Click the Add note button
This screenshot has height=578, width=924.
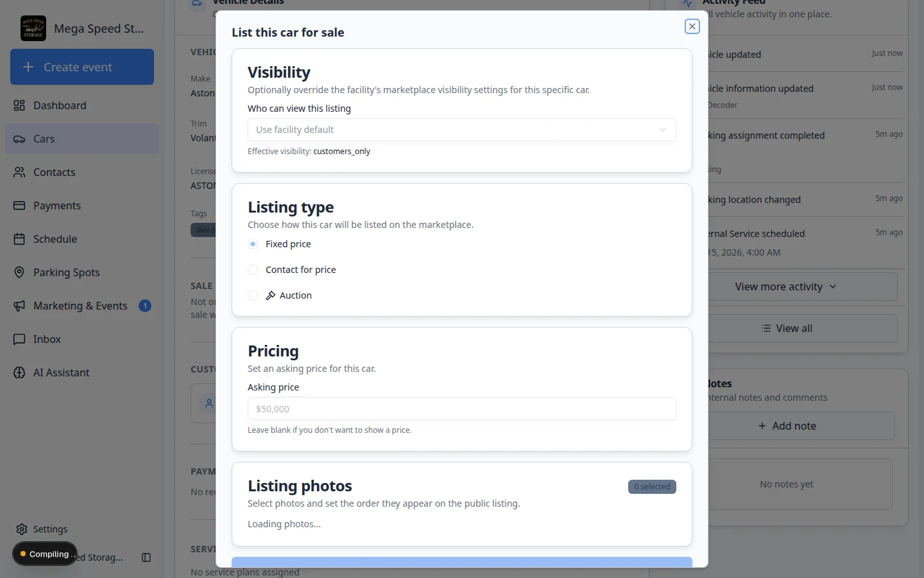tap(787, 426)
